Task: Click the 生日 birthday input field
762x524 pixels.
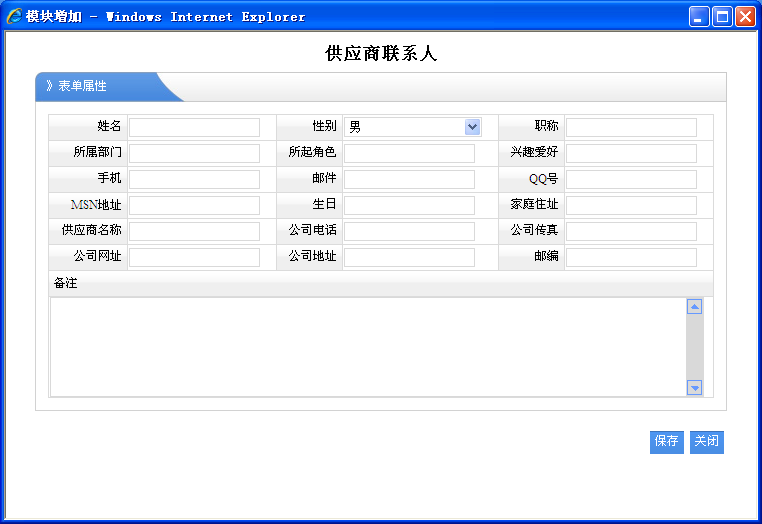Action: click(x=409, y=205)
